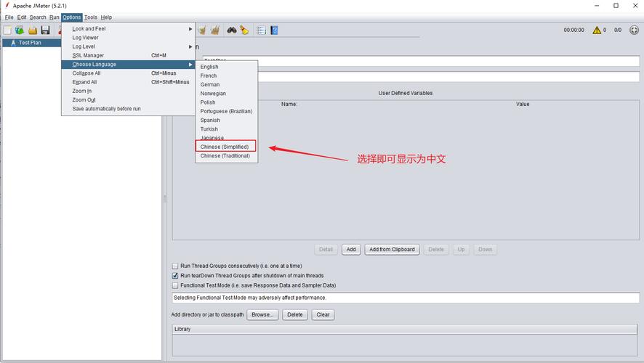Select Chinese (Simplified) language option
Viewport: 644px width, 363px height.
[226, 147]
